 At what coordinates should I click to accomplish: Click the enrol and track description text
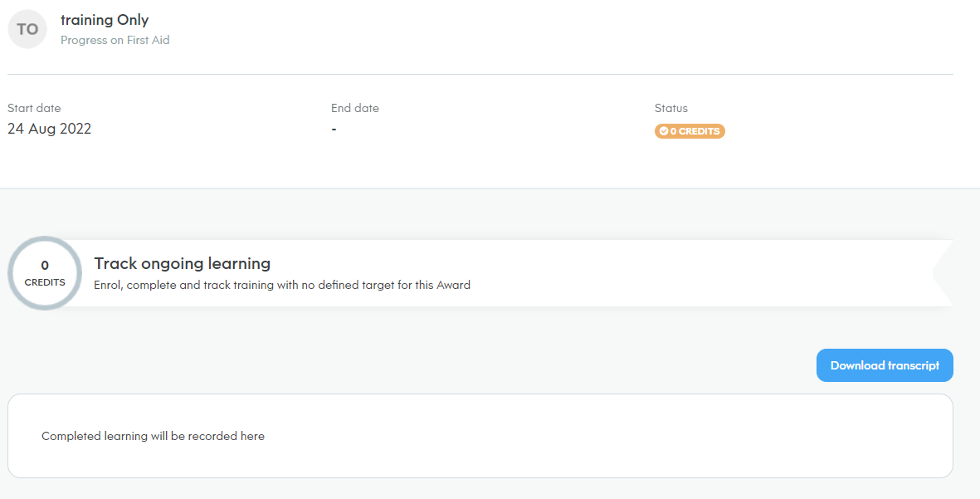[282, 285]
